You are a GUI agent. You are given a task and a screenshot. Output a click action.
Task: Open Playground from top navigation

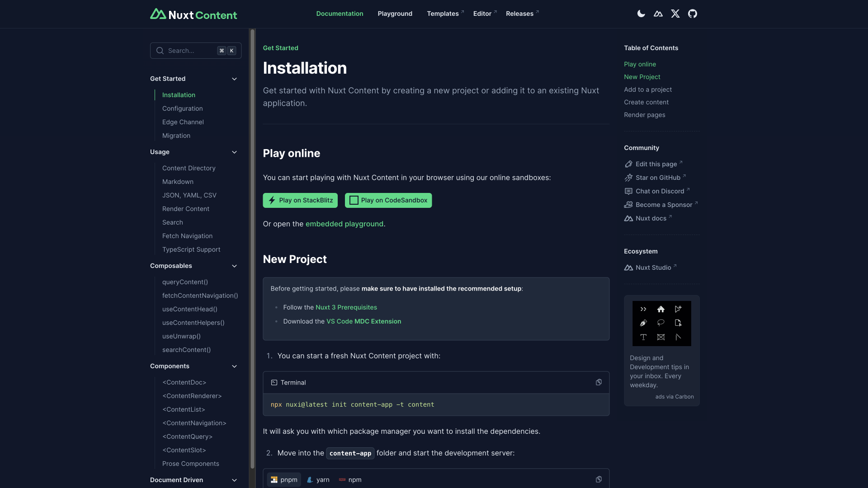[x=395, y=14]
